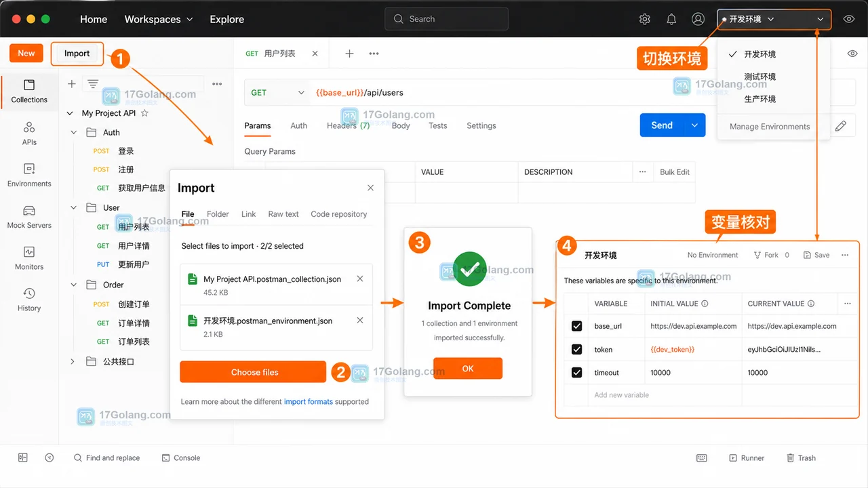Viewport: 868px width, 488px height.
Task: Click the plus icon to create collection
Action: click(71, 84)
